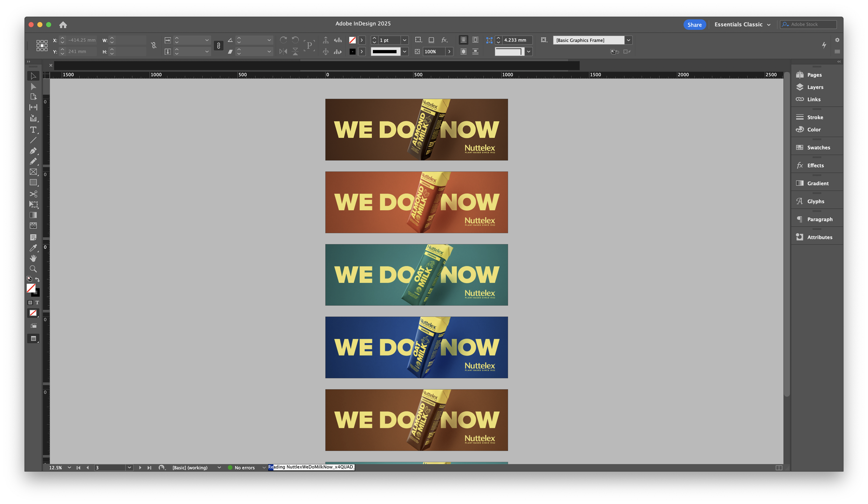Select the Type tool
Viewport: 868px width, 504px height.
tap(33, 130)
